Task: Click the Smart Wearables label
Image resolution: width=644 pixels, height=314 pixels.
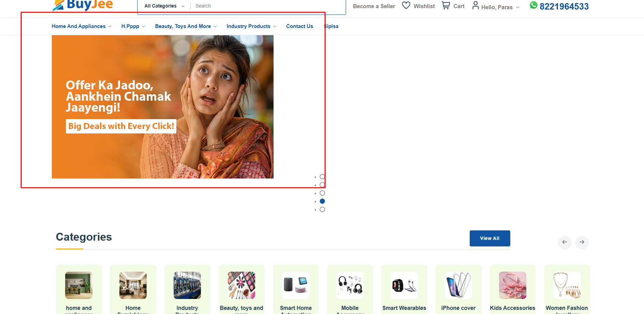Action: pyautogui.click(x=404, y=308)
